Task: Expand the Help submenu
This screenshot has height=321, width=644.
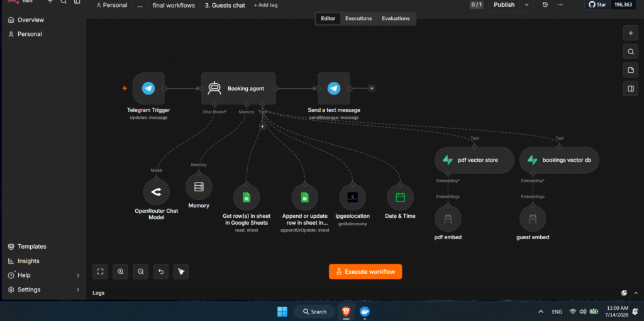Action: coord(78,276)
